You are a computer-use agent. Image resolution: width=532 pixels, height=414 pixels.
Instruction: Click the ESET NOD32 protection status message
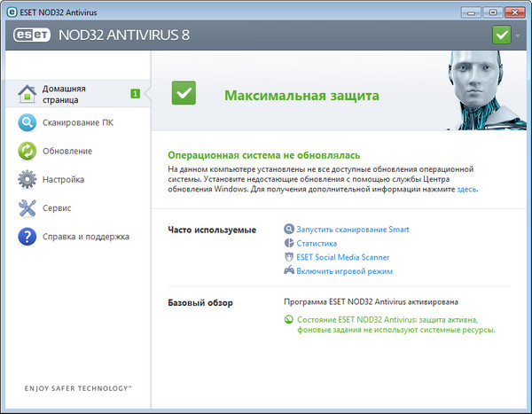[x=388, y=324]
